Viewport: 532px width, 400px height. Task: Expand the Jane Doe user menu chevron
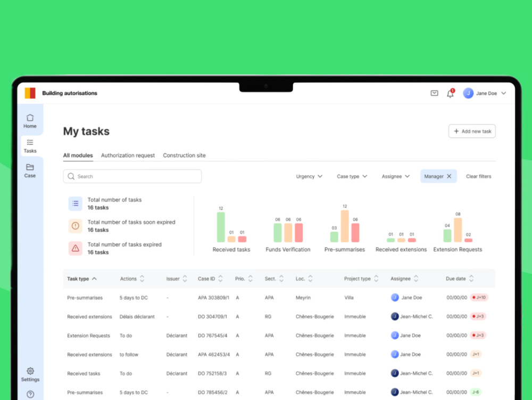coord(504,93)
